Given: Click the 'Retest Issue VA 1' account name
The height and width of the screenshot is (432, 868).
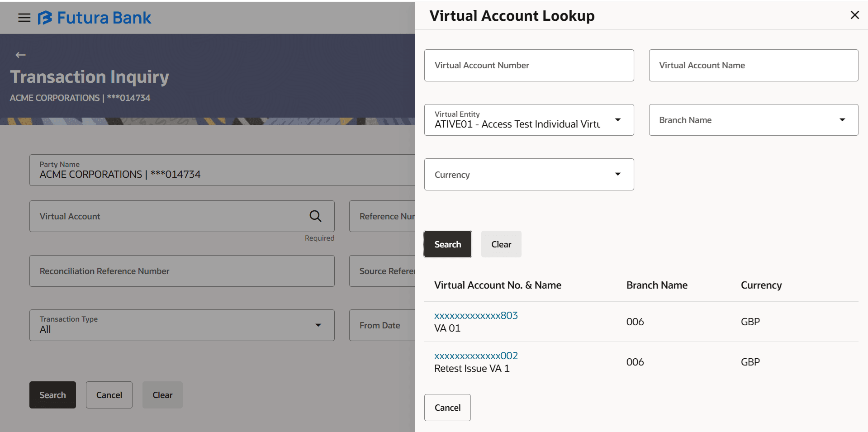Looking at the screenshot, I should [472, 369].
